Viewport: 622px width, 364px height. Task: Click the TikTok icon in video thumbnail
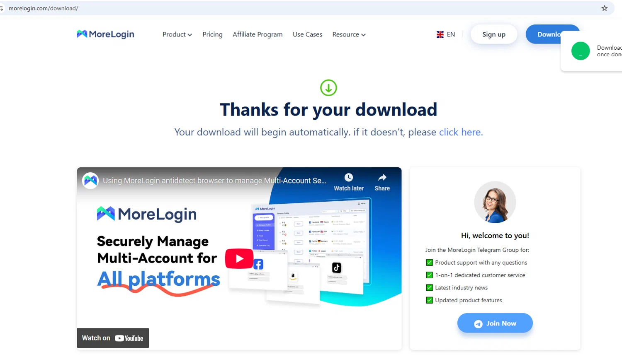337,268
